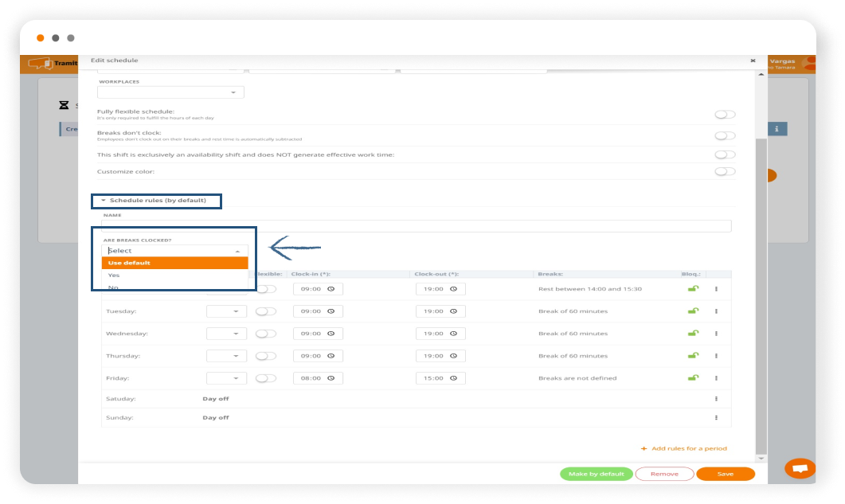Image resolution: width=845 pixels, height=504 pixels.
Task: Open the Thursday schedule type dropdown
Action: (226, 356)
